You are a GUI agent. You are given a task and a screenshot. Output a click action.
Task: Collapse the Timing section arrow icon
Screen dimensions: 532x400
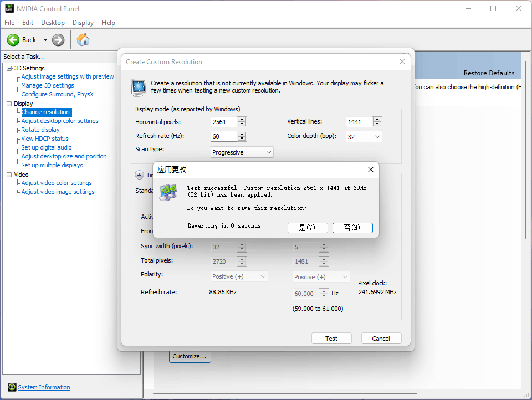pyautogui.click(x=139, y=175)
